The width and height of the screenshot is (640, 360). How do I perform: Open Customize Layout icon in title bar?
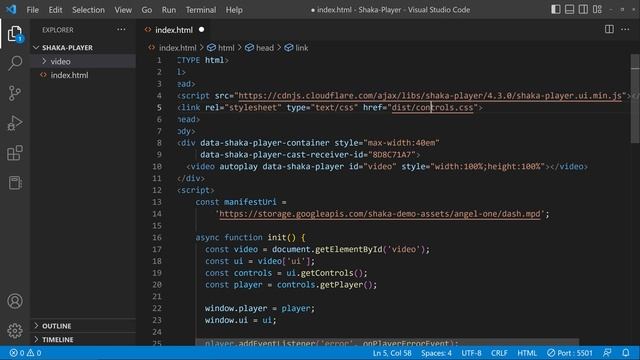597,9
